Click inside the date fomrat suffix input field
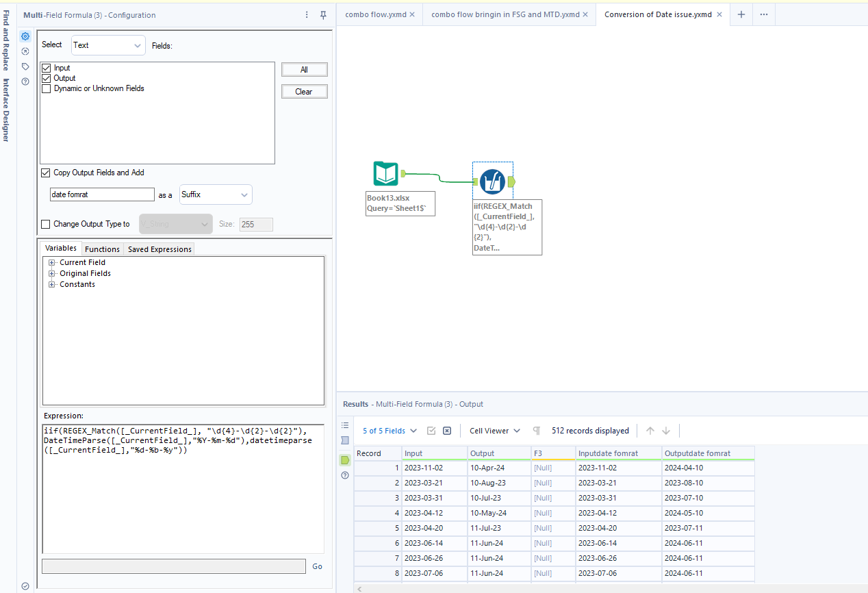 tap(101, 194)
